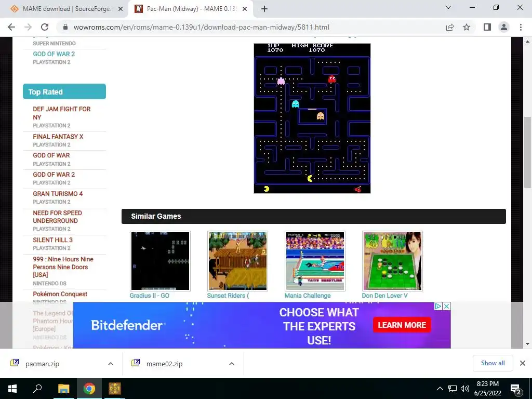Click the page vertical scrollbar thumb
This screenshot has width=532, height=399.
click(x=527, y=152)
